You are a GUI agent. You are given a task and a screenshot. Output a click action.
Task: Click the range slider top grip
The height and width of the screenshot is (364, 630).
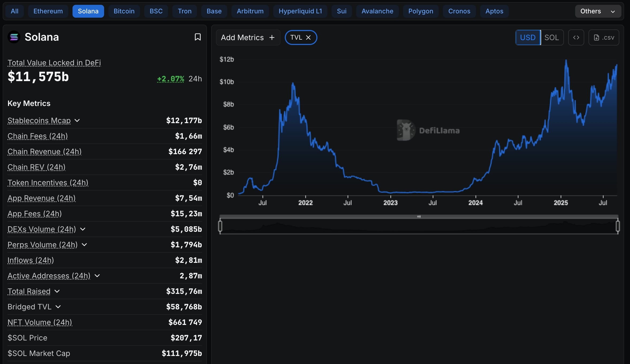point(419,216)
